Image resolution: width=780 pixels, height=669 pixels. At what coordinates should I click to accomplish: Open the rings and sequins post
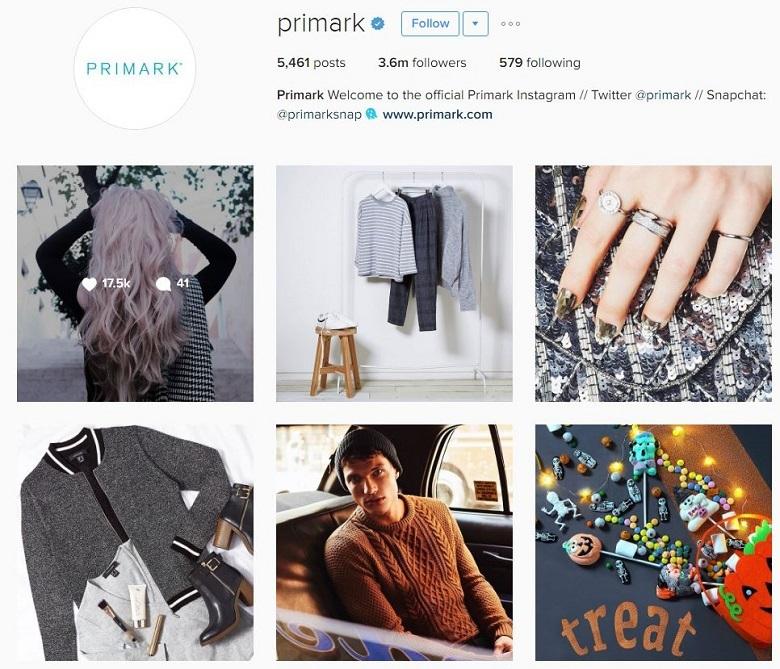(x=653, y=284)
